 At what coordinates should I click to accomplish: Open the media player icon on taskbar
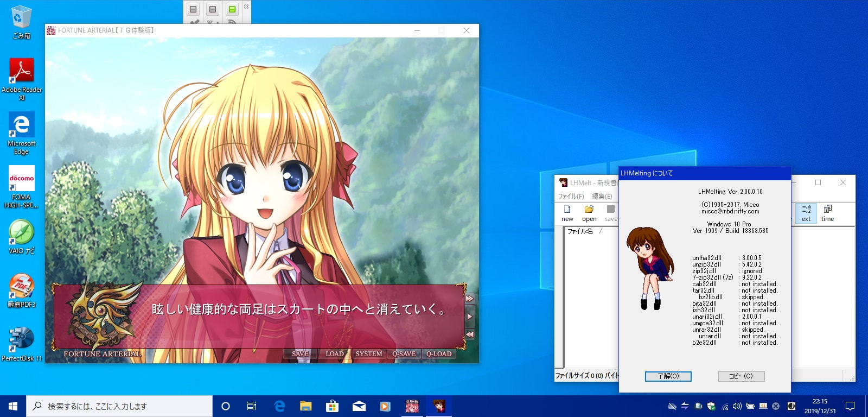pyautogui.click(x=385, y=406)
